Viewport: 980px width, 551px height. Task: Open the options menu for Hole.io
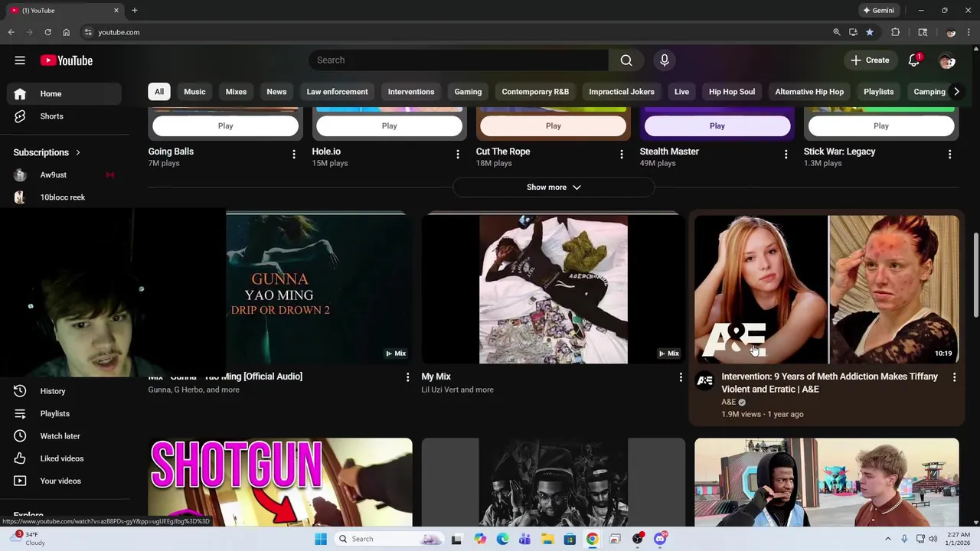click(x=458, y=155)
